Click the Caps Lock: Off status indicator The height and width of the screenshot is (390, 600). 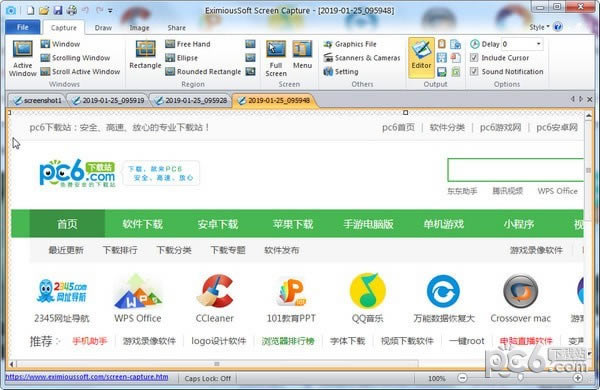tap(208, 379)
